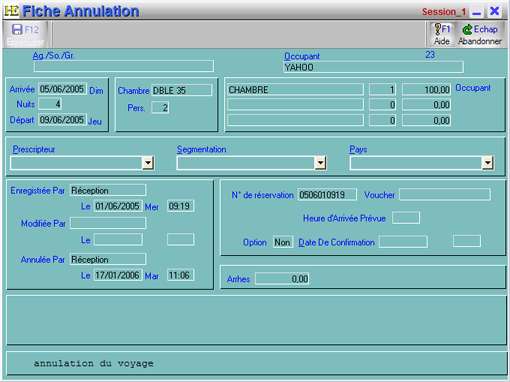Click the quantity field showing 1
This screenshot has width=510, height=382.
(x=382, y=90)
